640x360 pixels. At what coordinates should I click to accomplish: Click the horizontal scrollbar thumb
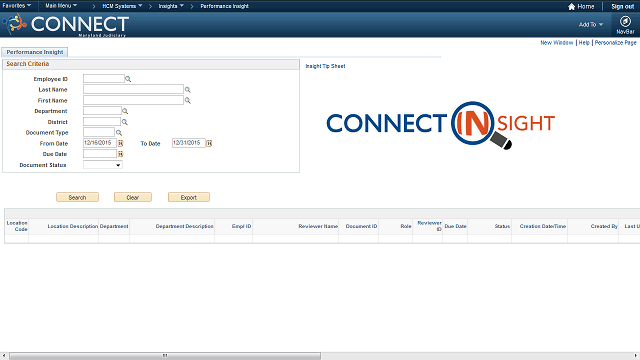tap(165, 356)
